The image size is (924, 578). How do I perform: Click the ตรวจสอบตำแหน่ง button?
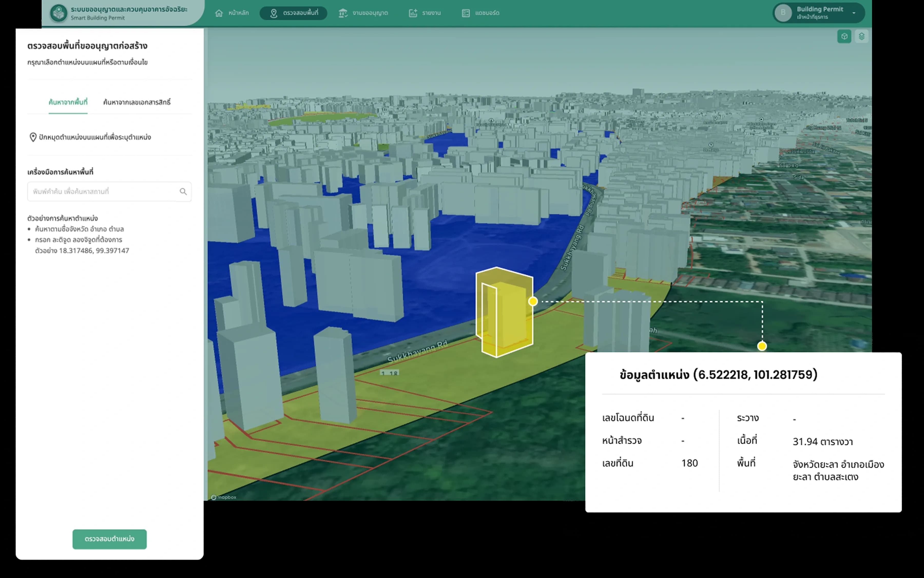click(110, 539)
